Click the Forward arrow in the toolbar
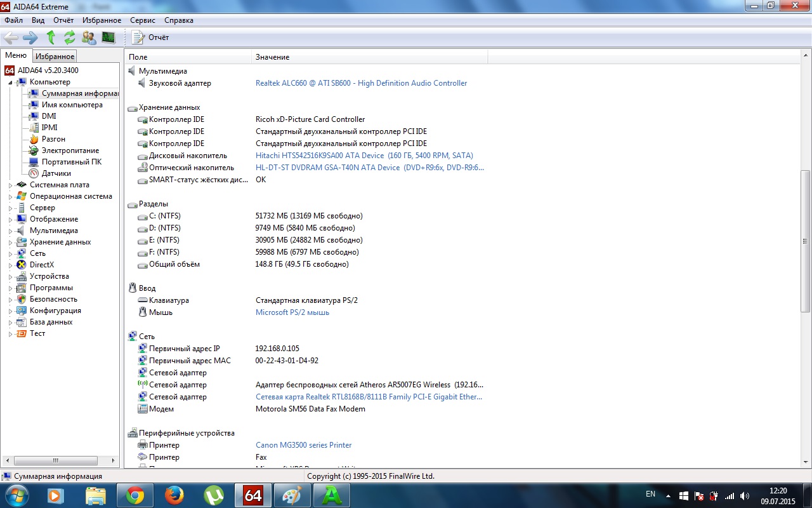812x508 pixels. [30, 37]
